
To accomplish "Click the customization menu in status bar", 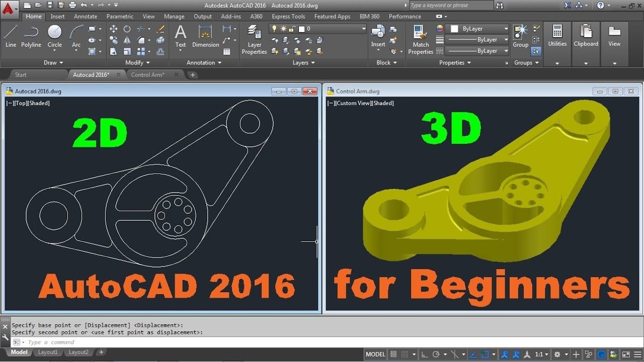I will pos(637,354).
